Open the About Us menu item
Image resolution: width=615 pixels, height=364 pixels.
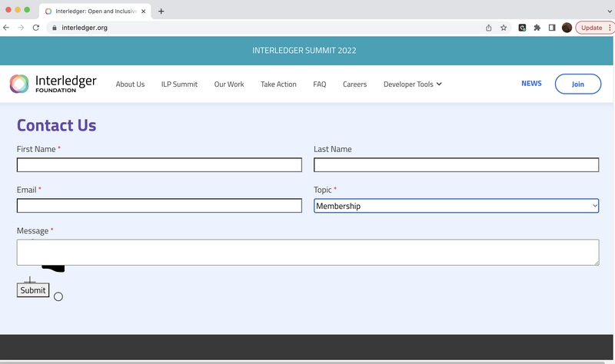tap(130, 84)
